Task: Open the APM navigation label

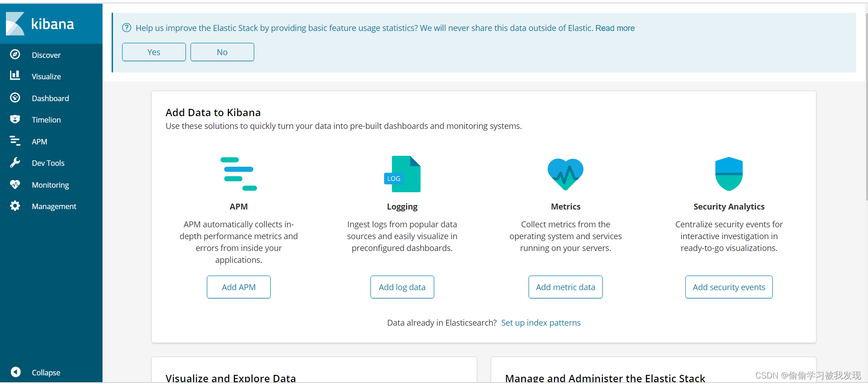Action: click(x=40, y=142)
